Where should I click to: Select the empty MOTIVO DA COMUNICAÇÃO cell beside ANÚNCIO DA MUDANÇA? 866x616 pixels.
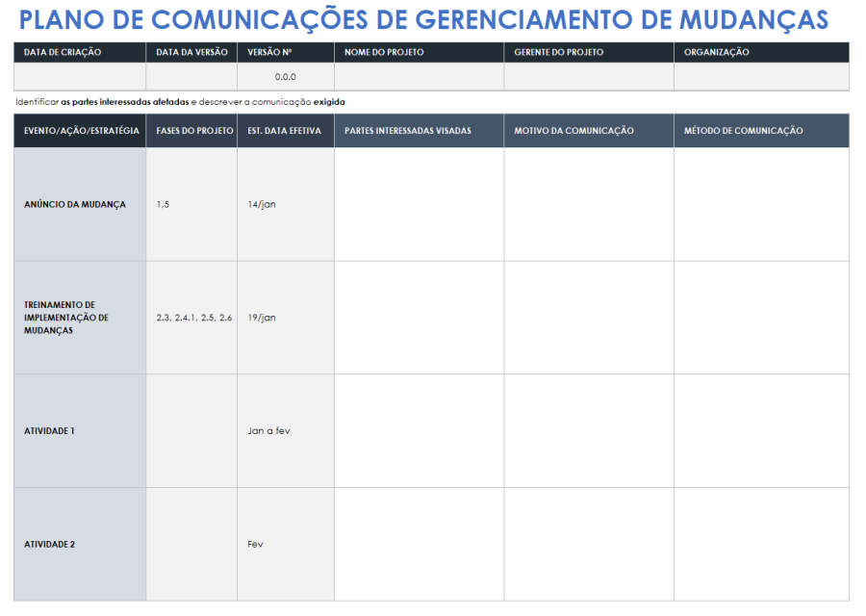pos(587,204)
